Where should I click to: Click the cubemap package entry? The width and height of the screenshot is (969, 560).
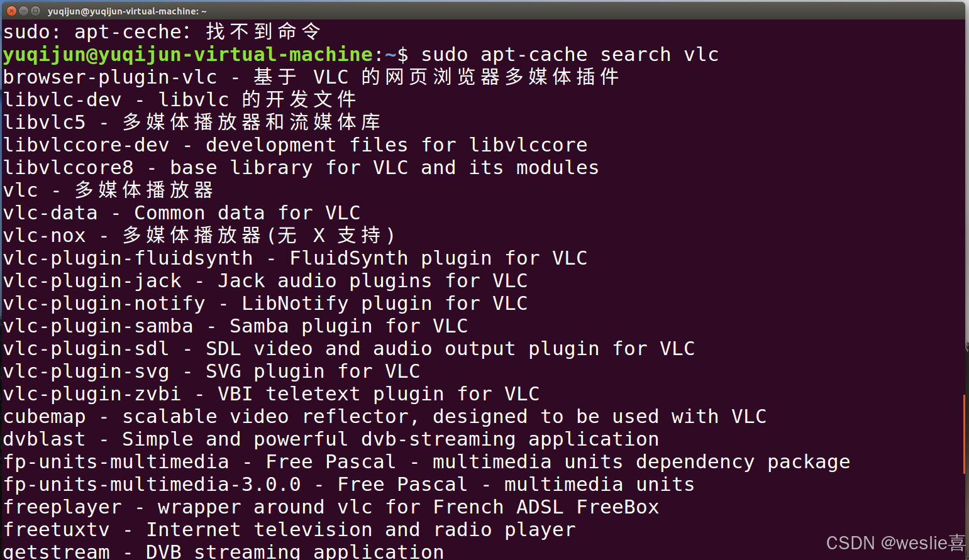tap(45, 416)
